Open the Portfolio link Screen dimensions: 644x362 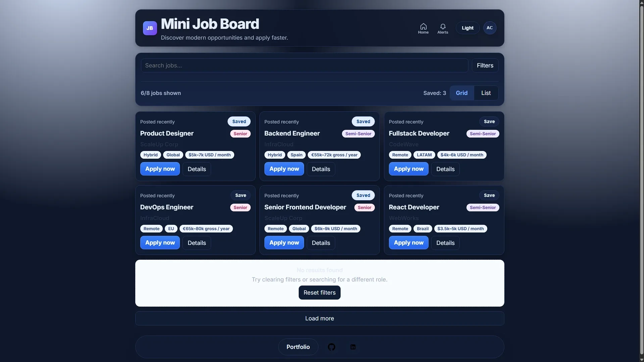pyautogui.click(x=298, y=347)
